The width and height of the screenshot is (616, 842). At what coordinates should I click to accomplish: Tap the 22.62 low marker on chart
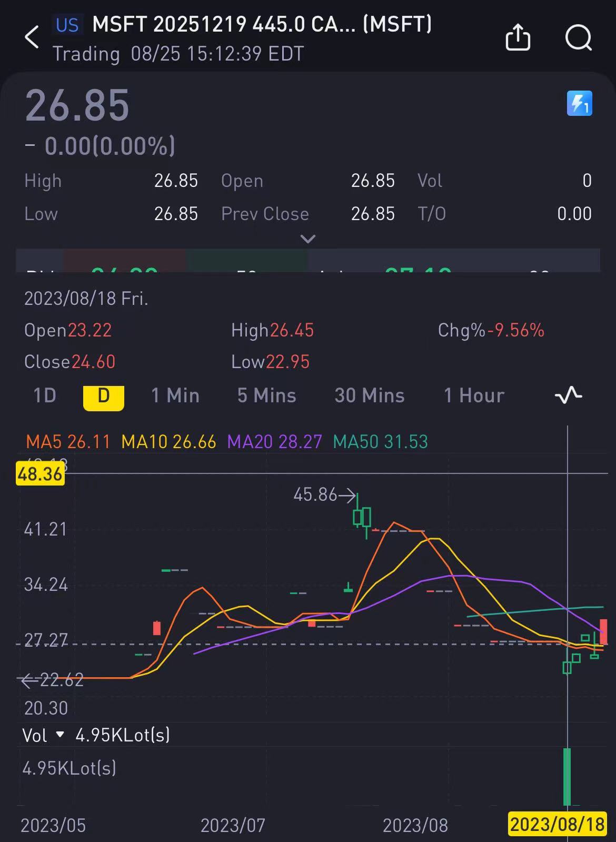point(51,680)
